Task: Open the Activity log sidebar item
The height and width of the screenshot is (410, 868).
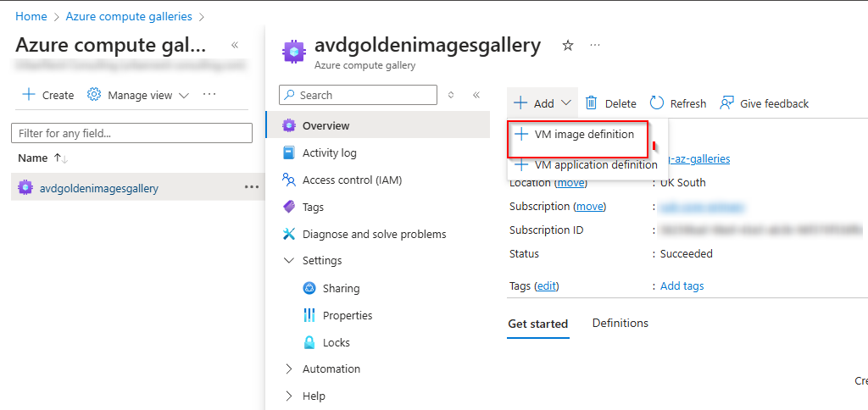Action: tap(329, 153)
